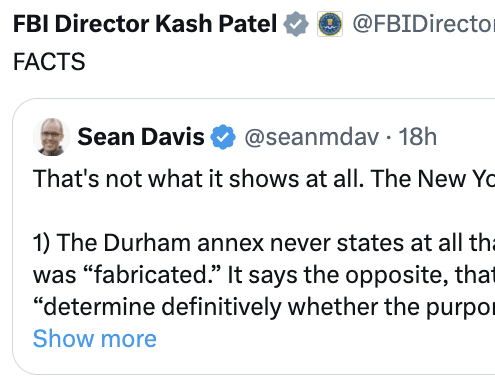Click the line starting "That's not what it shows"
The image size is (495, 380).
[264, 179]
